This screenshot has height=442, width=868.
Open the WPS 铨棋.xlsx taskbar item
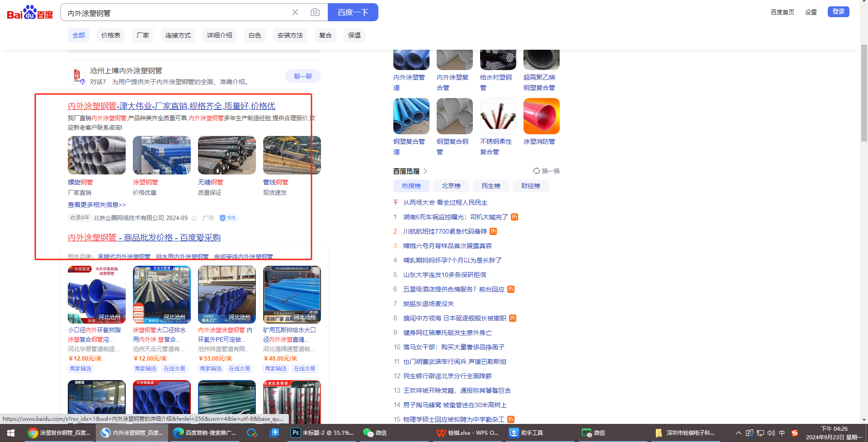pos(467,433)
